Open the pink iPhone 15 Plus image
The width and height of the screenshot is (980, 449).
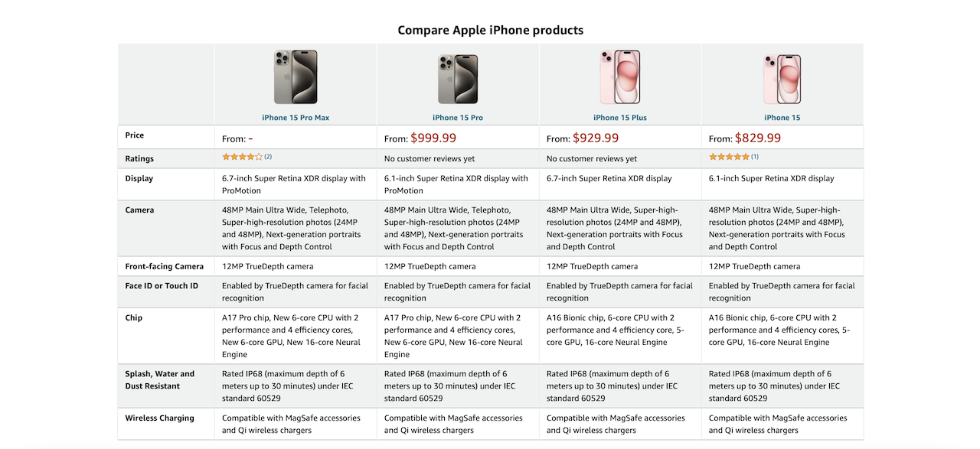click(620, 77)
